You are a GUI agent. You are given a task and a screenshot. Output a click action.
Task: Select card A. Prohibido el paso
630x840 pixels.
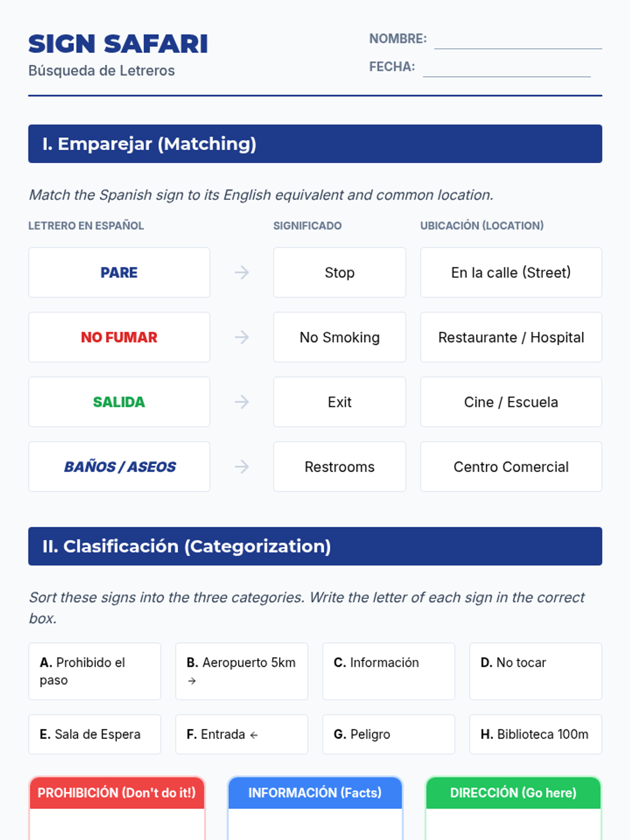[94, 671]
